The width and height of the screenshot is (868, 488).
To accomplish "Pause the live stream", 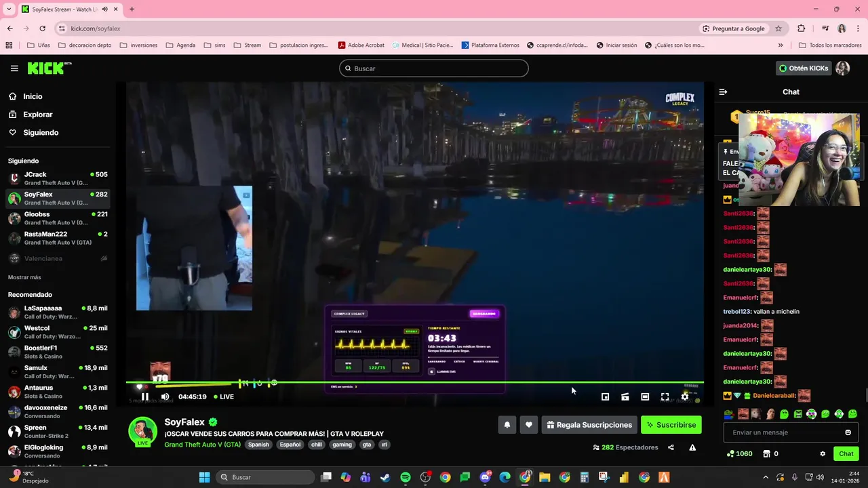I will [x=144, y=397].
